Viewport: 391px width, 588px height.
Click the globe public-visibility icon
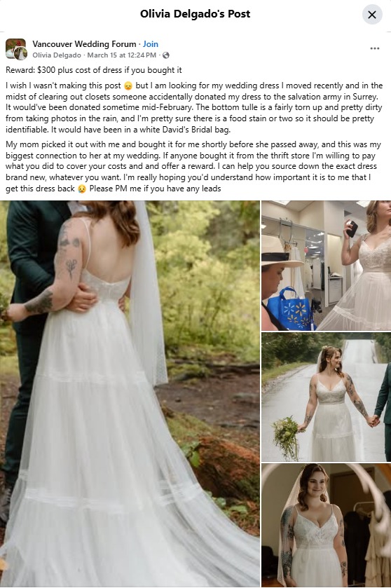(165, 55)
